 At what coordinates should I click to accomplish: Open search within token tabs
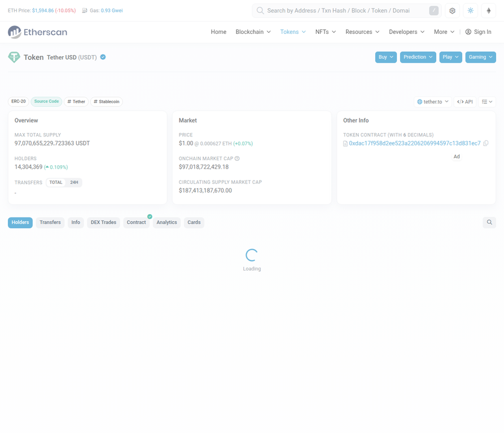pyautogui.click(x=489, y=223)
